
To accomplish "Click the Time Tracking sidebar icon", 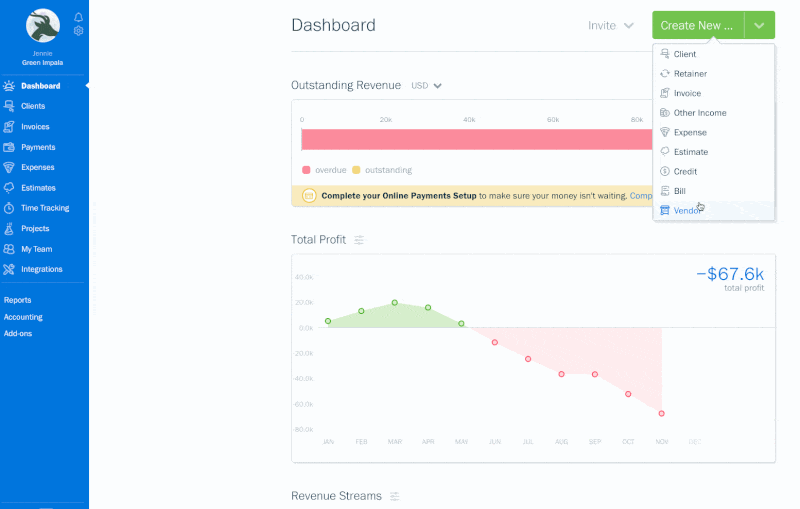I will [x=9, y=208].
